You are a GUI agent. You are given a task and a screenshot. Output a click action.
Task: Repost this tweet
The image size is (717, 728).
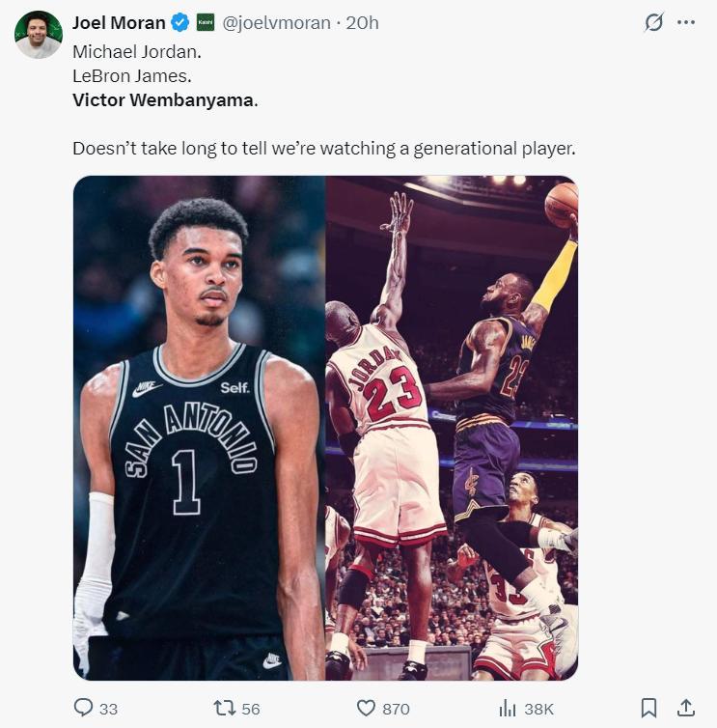pyautogui.click(x=223, y=708)
